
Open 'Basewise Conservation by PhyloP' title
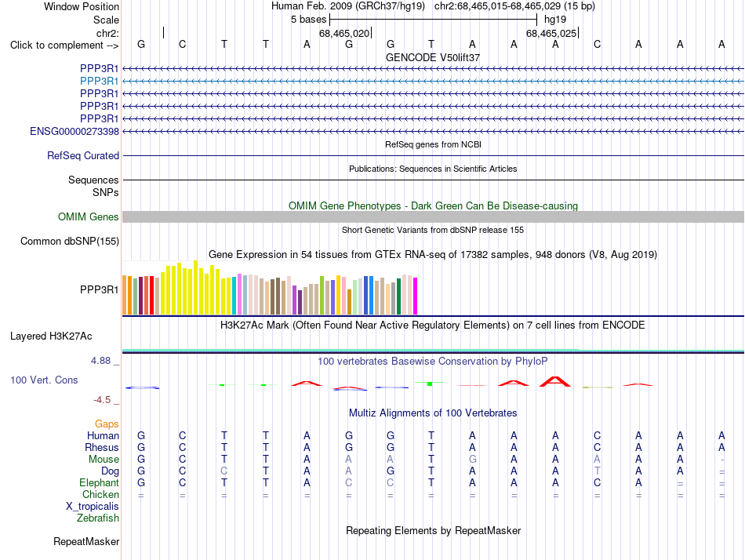pos(433,362)
